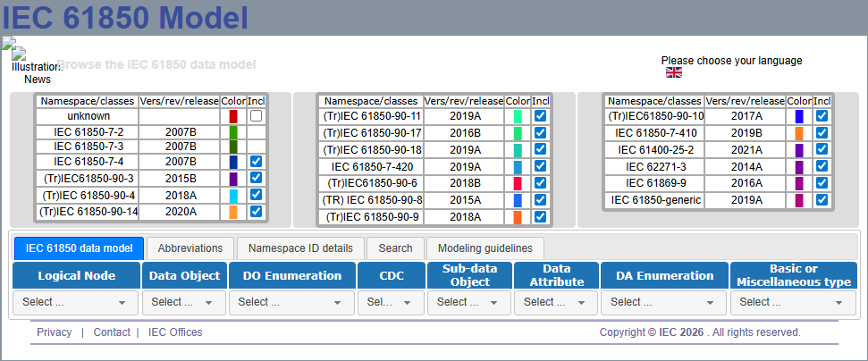Toggle the unknown namespace include checkbox

tap(256, 116)
